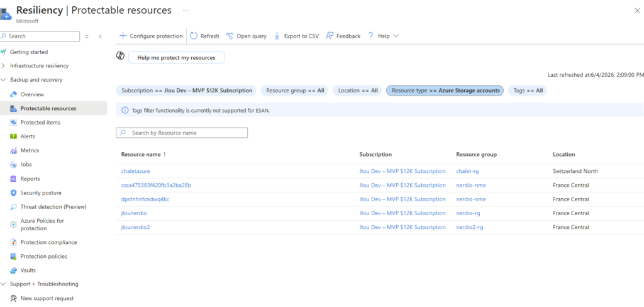Click Configure protection button

click(x=151, y=36)
